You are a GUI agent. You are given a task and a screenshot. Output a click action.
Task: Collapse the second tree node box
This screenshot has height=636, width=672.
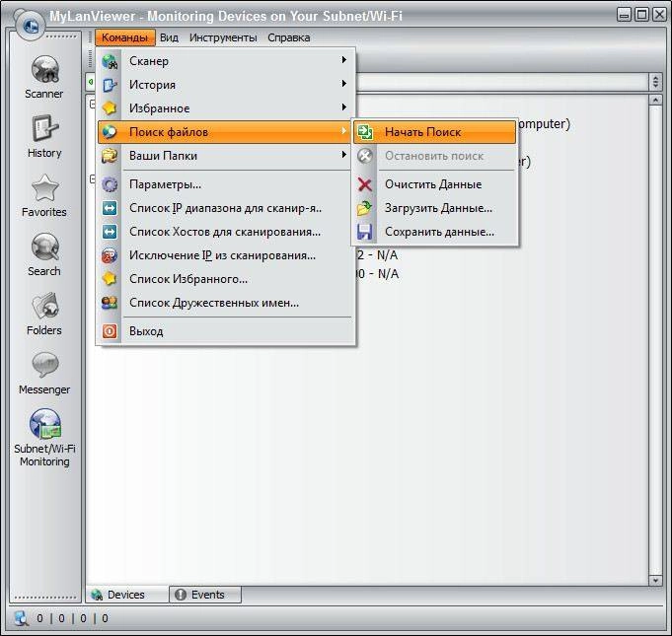click(92, 178)
